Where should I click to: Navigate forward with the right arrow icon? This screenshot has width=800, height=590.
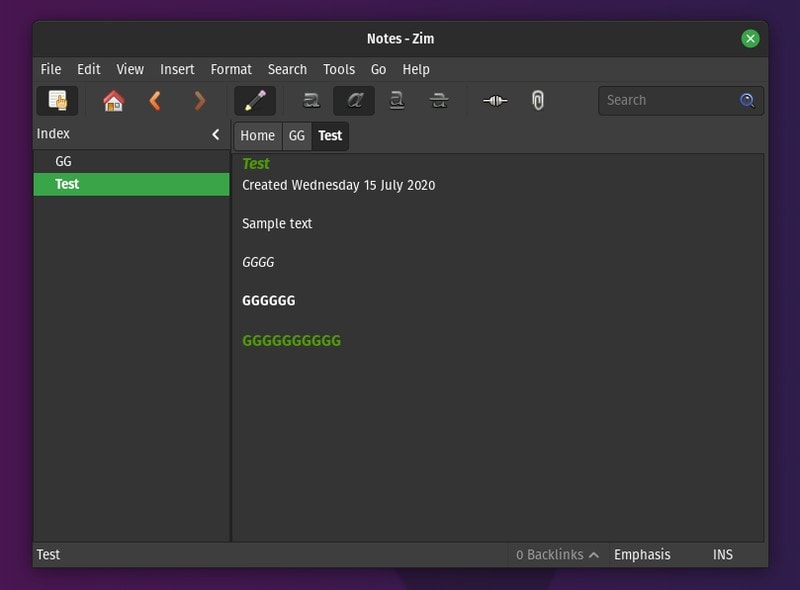199,101
